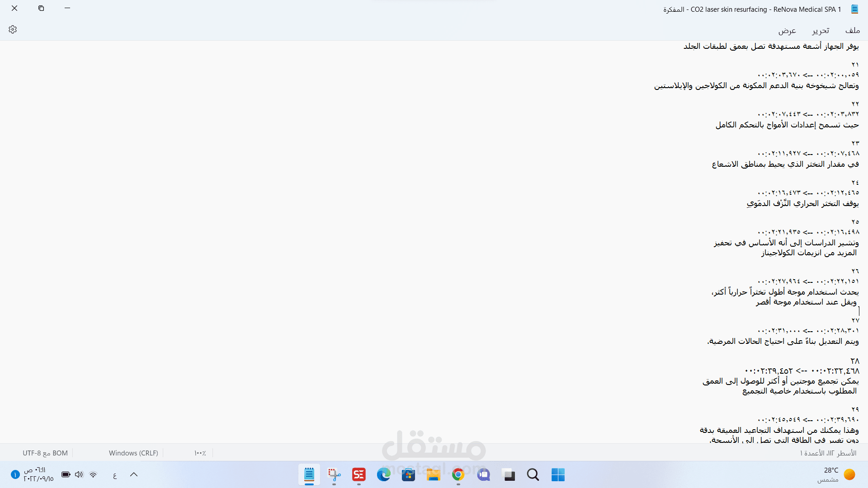Viewport: 868px width, 488px height.
Task: Toggle the Arabic input language indicator
Action: 115,474
